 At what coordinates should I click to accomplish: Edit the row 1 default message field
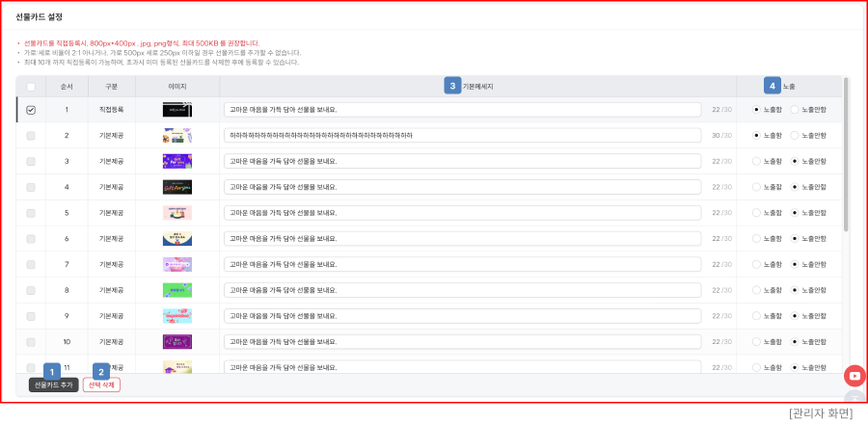[462, 110]
